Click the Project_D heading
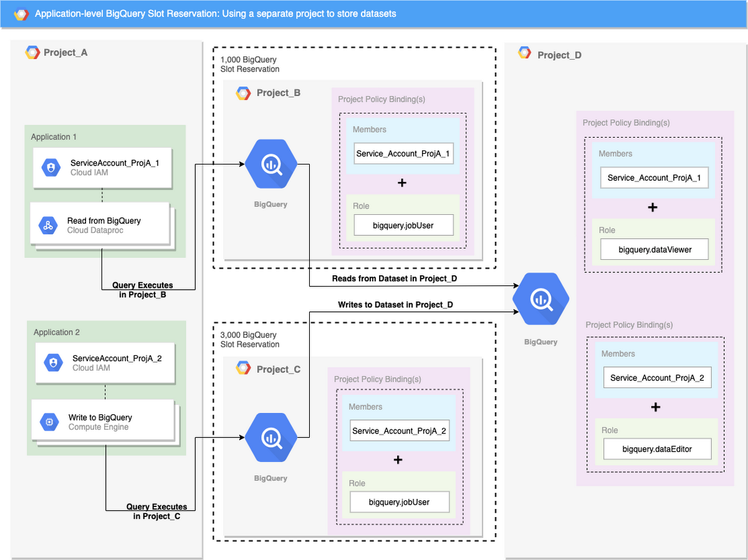Viewport: 748px width, 560px height. tap(559, 55)
